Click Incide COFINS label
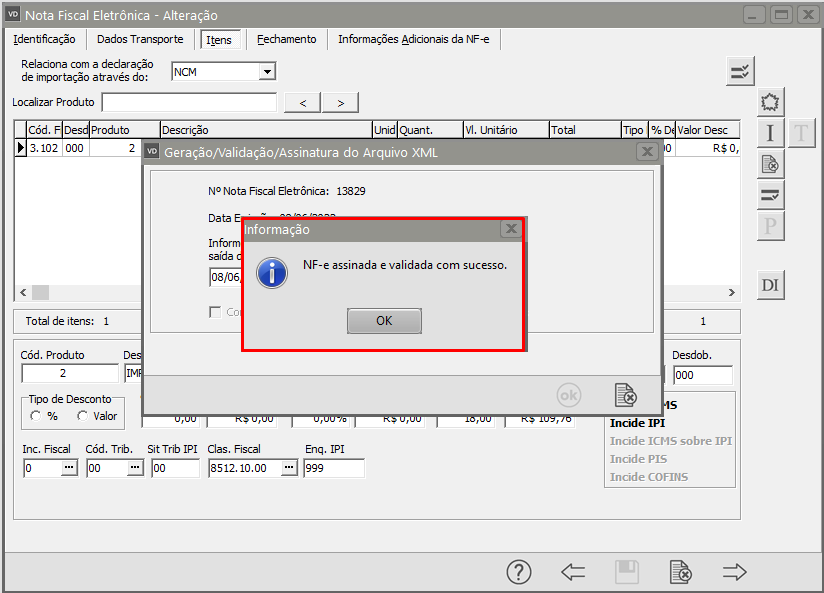The image size is (824, 593). point(649,477)
